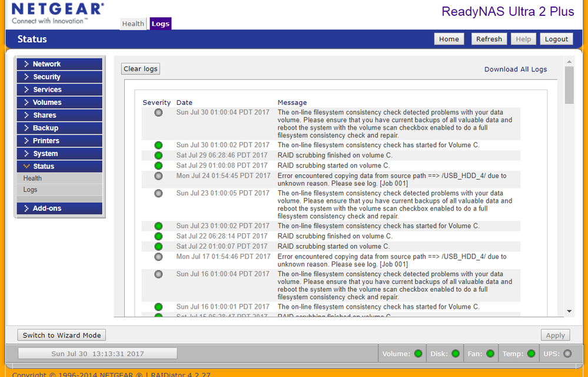Click the green severity dot for RAID scrubbing finished
588x377 pixels.
158,155
